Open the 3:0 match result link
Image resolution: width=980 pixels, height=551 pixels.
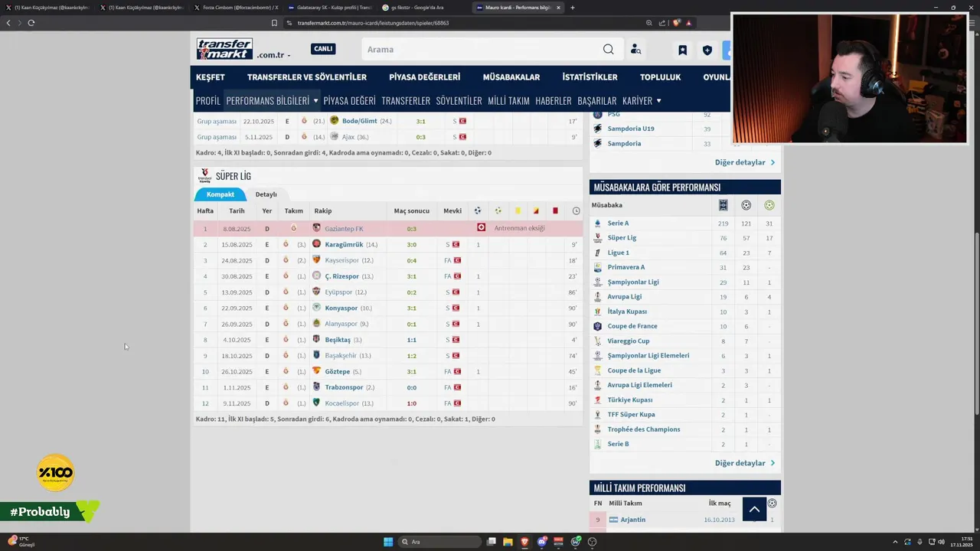(411, 245)
